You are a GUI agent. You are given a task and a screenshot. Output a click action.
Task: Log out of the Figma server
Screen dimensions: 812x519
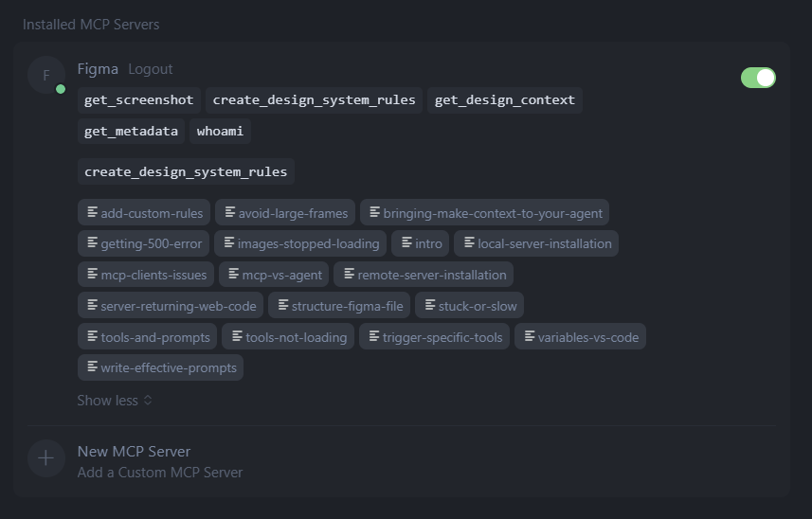tap(151, 69)
